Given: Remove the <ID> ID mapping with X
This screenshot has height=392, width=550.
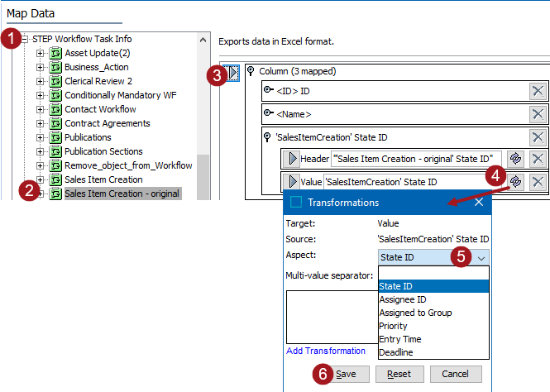Looking at the screenshot, I should [x=538, y=91].
